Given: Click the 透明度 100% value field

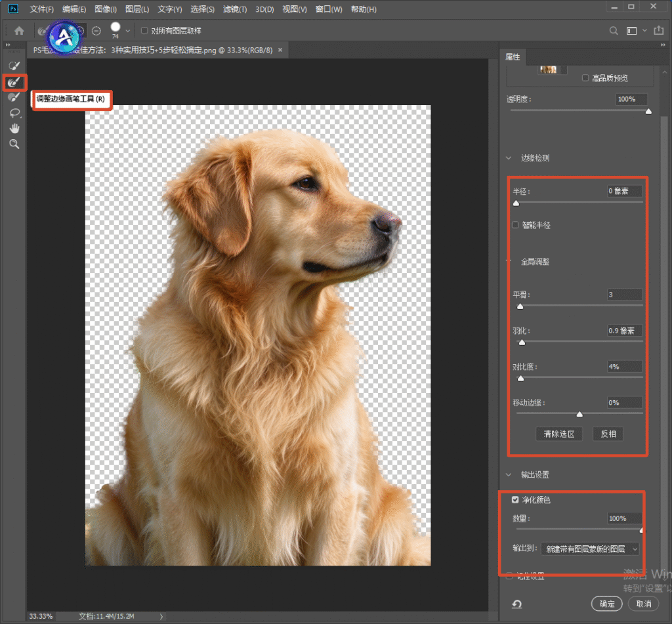Looking at the screenshot, I should tap(631, 99).
